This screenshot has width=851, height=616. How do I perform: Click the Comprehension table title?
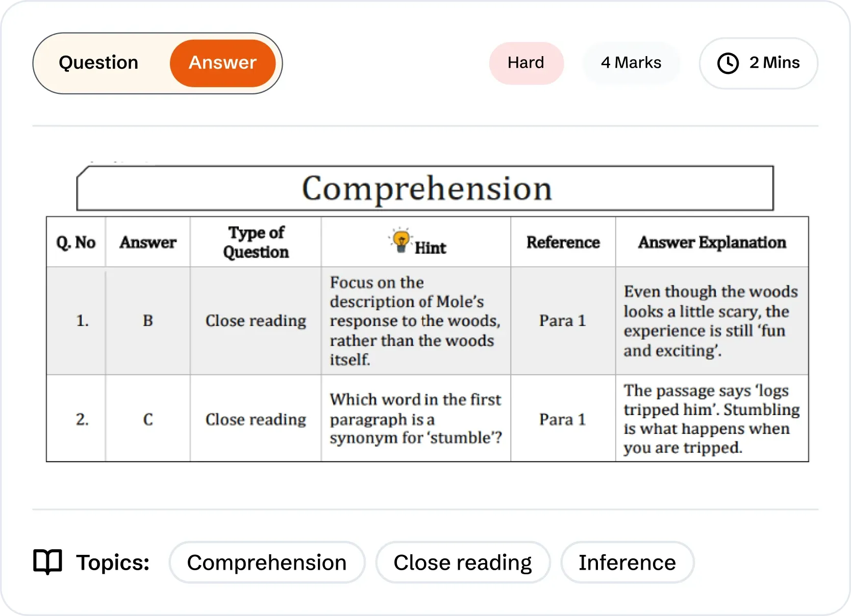point(427,188)
